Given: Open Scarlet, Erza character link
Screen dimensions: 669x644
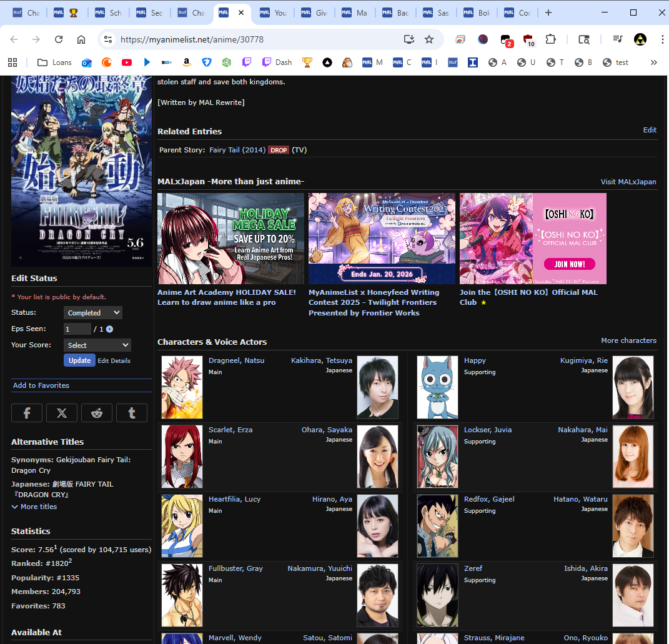Looking at the screenshot, I should pos(230,430).
